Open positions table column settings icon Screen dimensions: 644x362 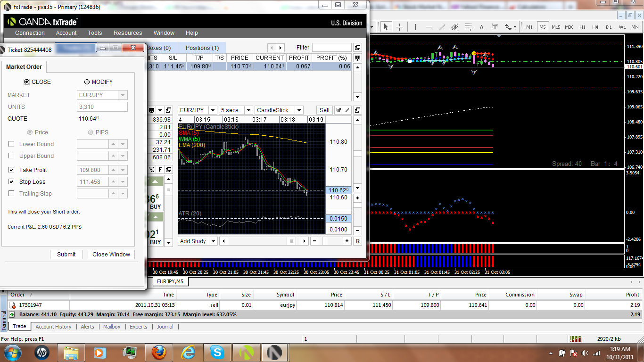tap(357, 58)
